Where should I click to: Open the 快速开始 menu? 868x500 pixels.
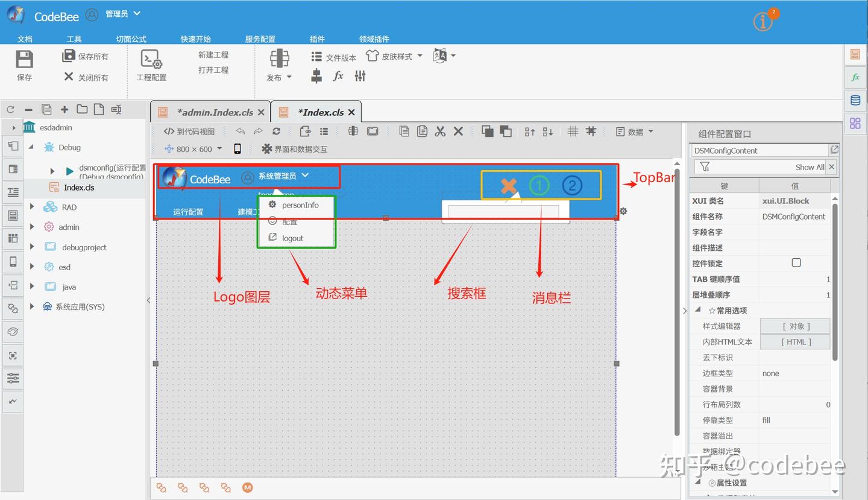click(x=196, y=39)
